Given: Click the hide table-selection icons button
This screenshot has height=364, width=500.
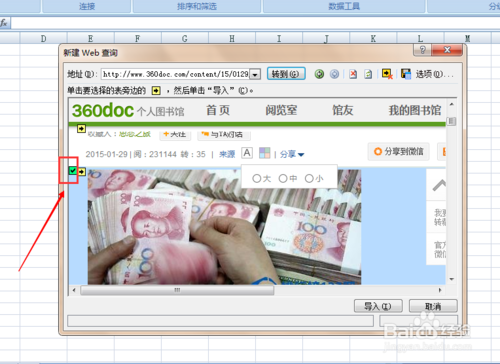Looking at the screenshot, I should (387, 74).
